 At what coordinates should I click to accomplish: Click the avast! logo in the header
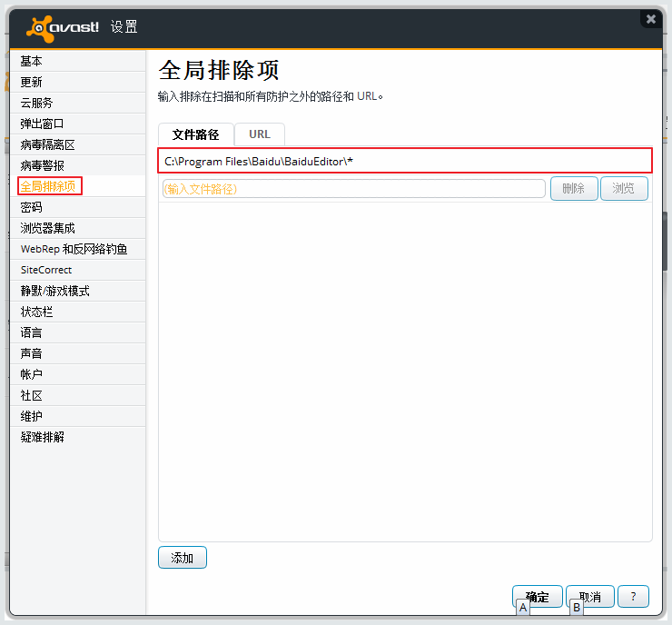(63, 28)
